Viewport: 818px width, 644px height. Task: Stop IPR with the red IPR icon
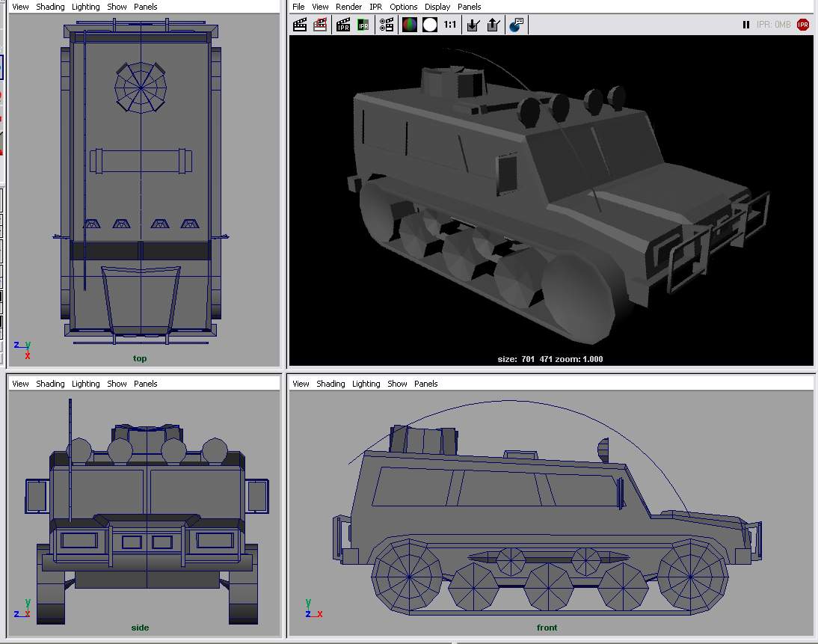point(803,25)
